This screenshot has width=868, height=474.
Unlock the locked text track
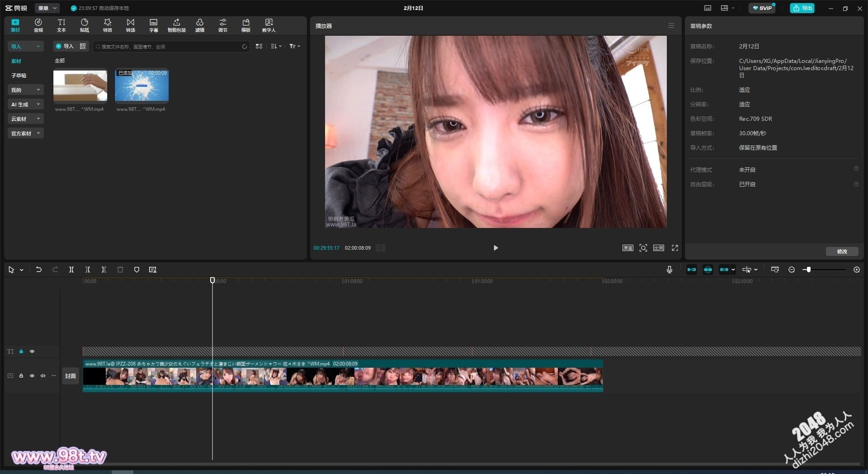pyautogui.click(x=21, y=351)
